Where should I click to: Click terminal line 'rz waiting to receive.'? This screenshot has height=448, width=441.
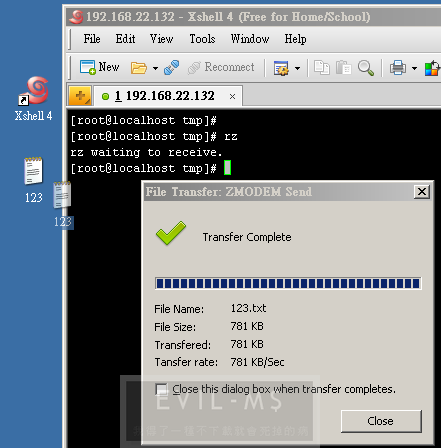tap(146, 153)
